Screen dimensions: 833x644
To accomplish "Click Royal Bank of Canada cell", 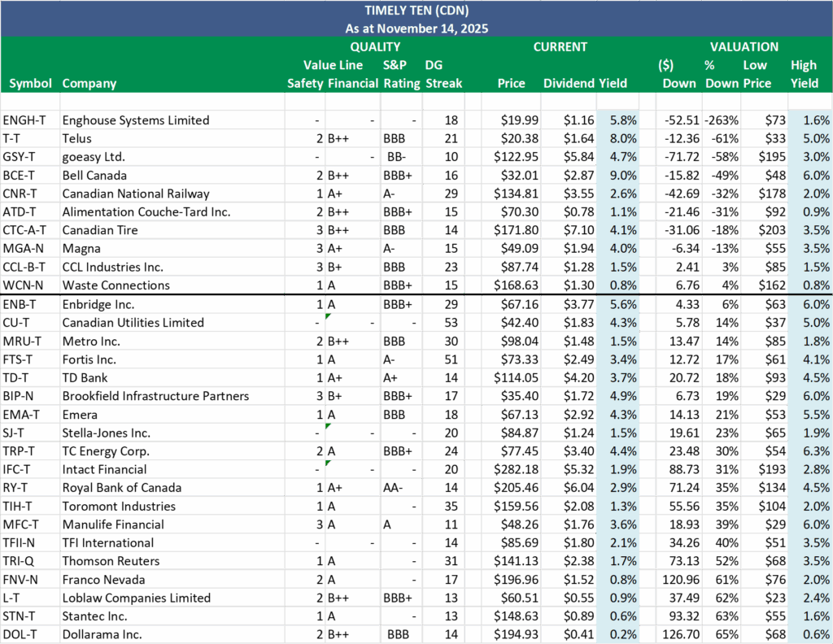I will coord(172,488).
